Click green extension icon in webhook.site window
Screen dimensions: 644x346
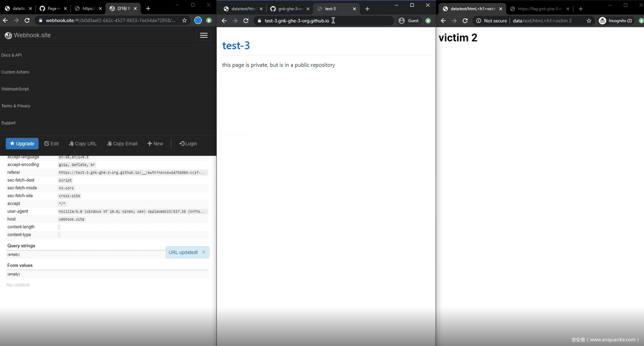tap(209, 20)
